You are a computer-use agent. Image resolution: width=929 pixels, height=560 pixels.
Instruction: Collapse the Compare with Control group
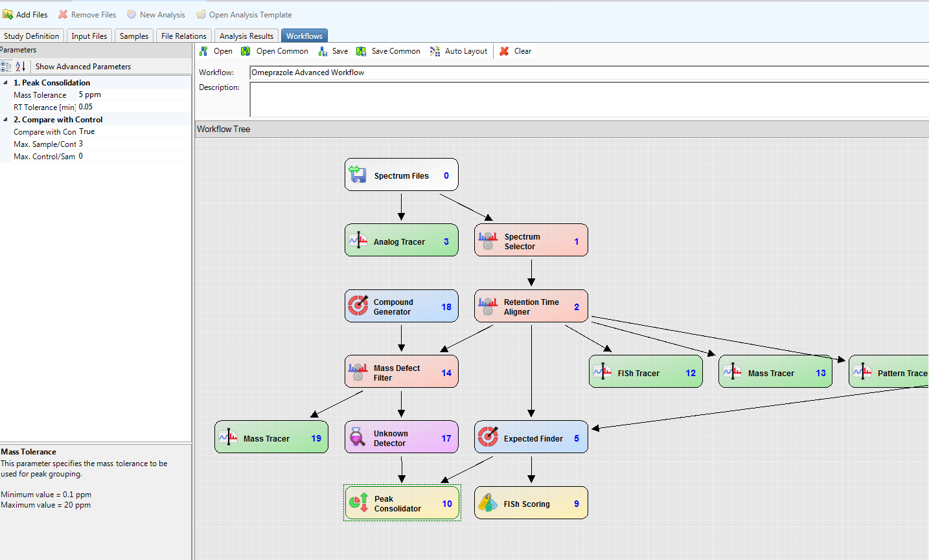click(x=5, y=119)
